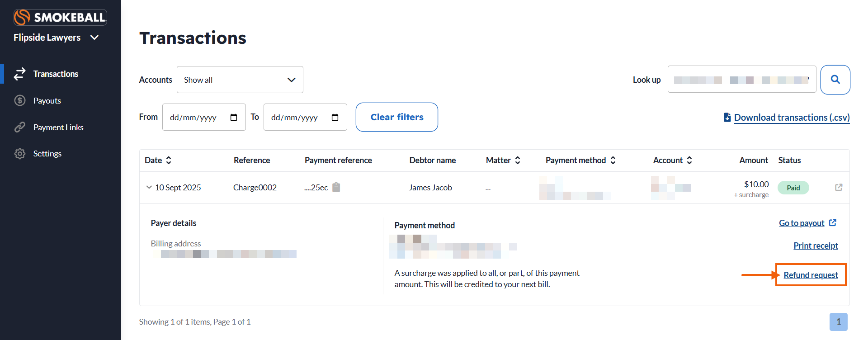The image size is (868, 340).
Task: Open the From date calendar picker
Action: pyautogui.click(x=234, y=118)
